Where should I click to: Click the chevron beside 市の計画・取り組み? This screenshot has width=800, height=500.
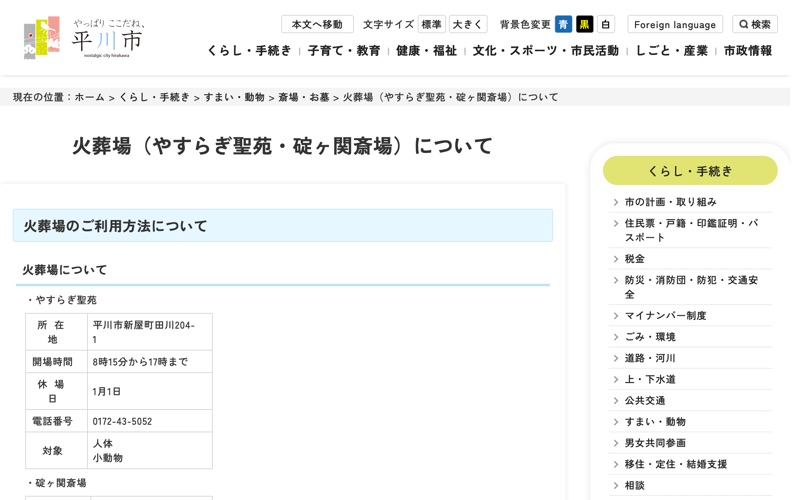point(616,202)
